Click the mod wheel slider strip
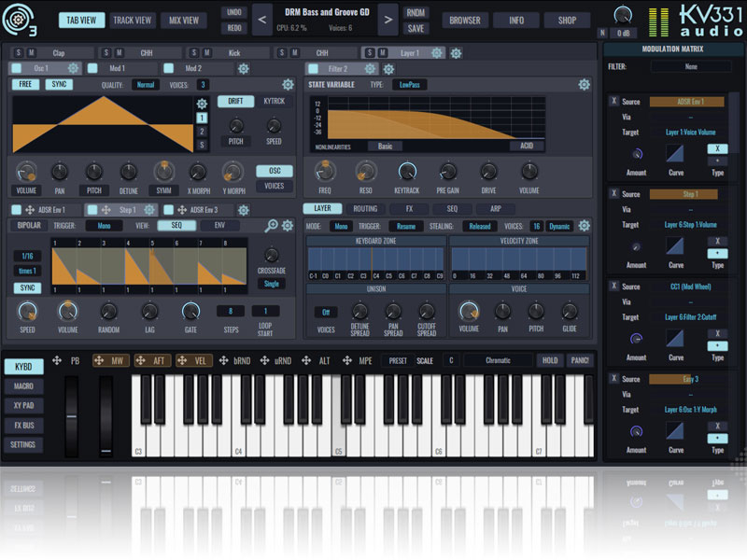 pyautogui.click(x=106, y=414)
